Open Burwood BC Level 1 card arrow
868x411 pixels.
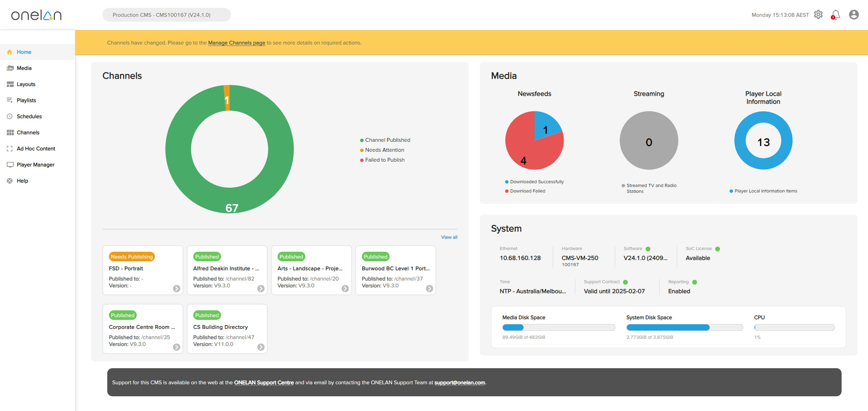[x=429, y=289]
